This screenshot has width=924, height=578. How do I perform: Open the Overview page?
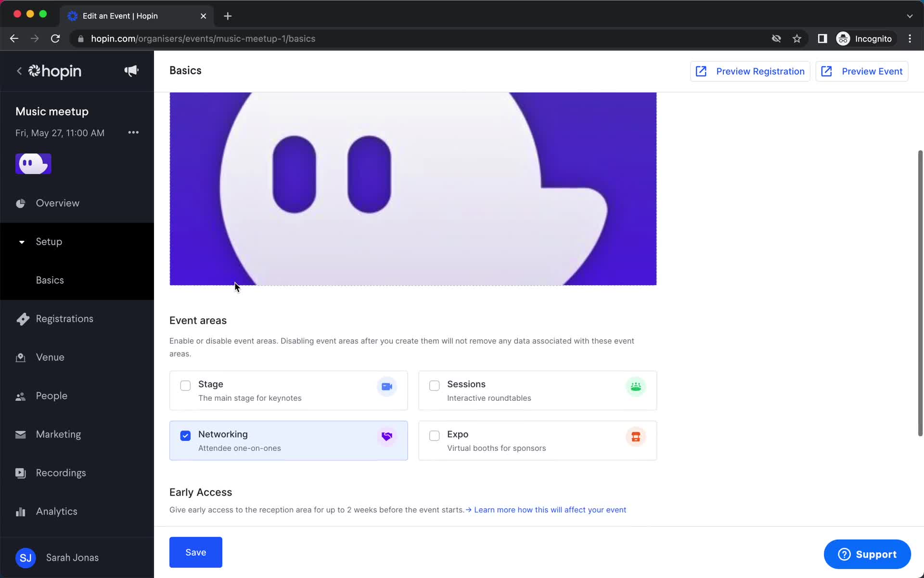coord(58,203)
